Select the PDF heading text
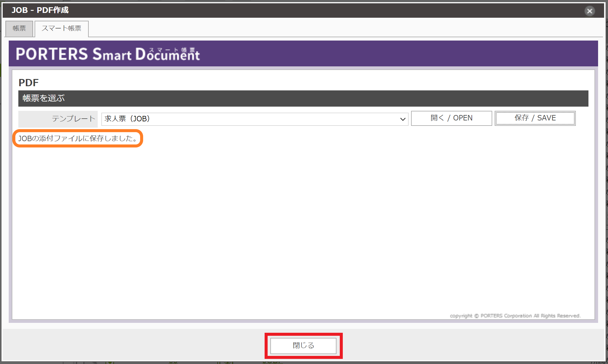This screenshot has width=608, height=364. (x=28, y=83)
